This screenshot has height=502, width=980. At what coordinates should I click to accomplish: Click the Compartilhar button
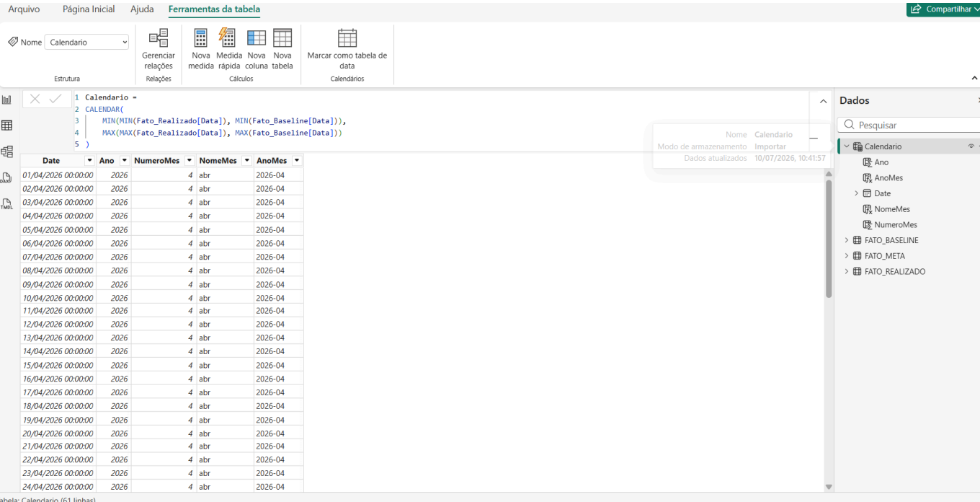[943, 9]
